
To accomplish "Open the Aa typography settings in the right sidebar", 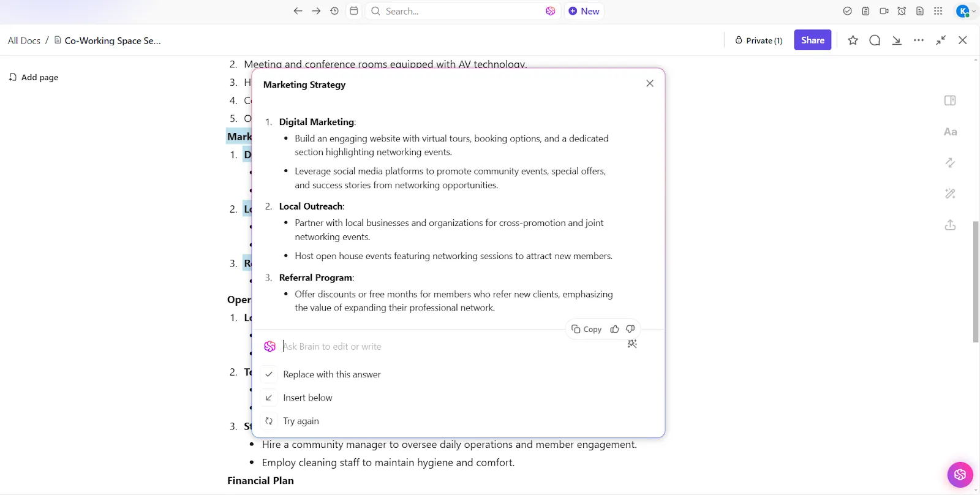I will (950, 132).
